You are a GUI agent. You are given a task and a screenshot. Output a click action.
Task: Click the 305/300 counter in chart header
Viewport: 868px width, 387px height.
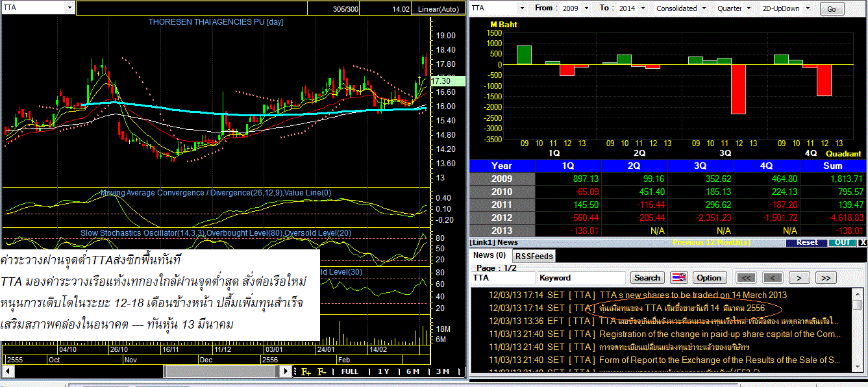345,9
